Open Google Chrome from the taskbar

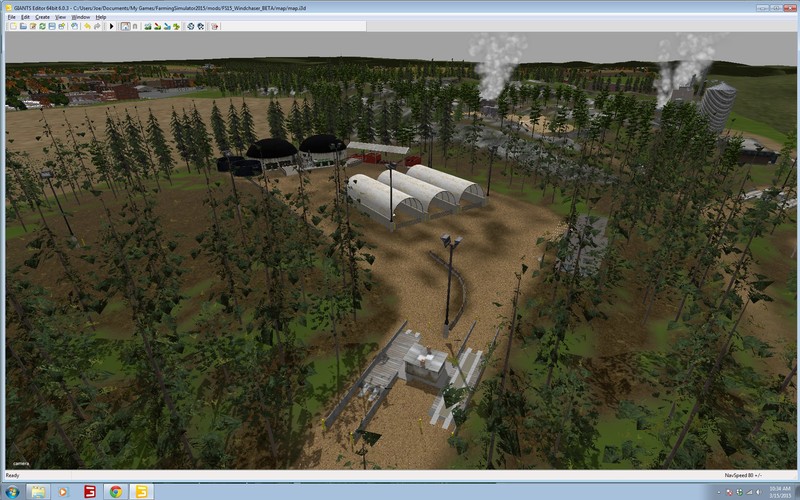click(x=115, y=492)
